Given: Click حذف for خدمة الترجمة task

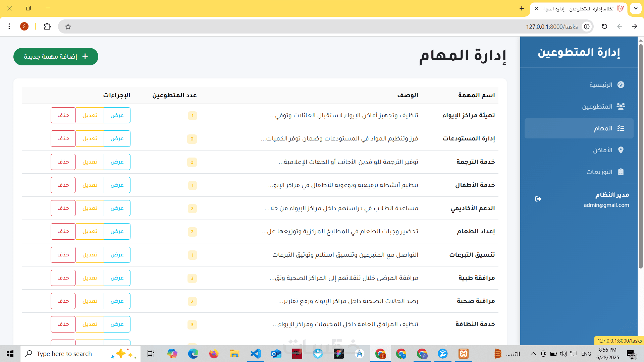Looking at the screenshot, I should [63, 162].
